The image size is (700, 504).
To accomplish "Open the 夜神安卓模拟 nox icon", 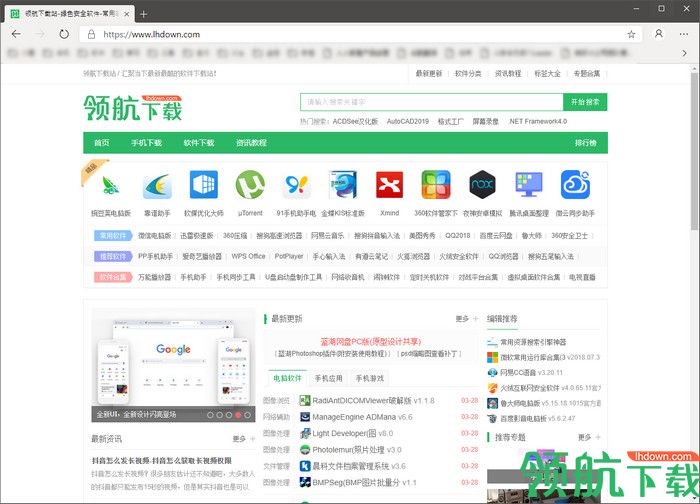I will [483, 184].
